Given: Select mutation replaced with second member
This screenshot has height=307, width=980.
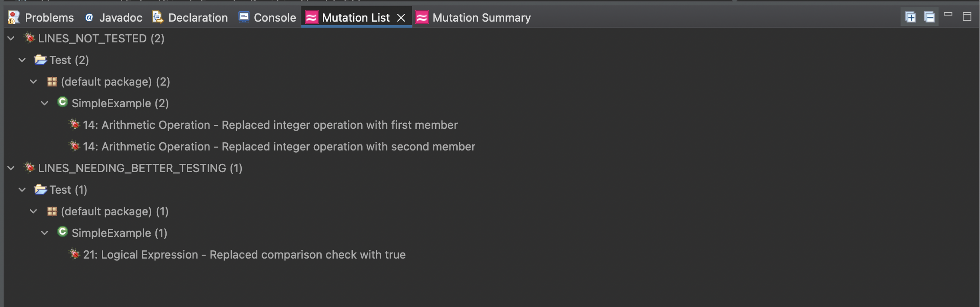Looking at the screenshot, I should 278,147.
